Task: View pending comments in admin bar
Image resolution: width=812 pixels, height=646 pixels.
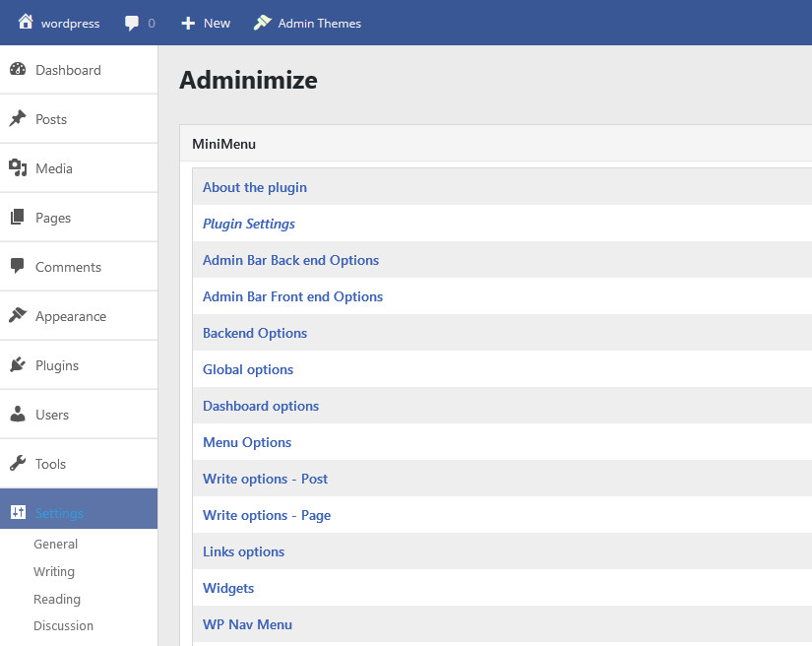Action: point(140,23)
